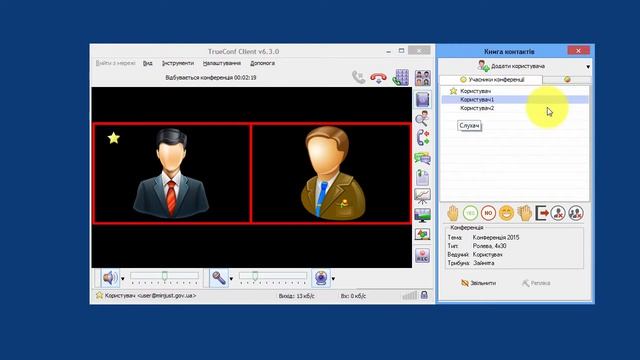Screen dimensions: 640x360
Task: Open the Вийти з мережі menu
Action: click(116, 63)
